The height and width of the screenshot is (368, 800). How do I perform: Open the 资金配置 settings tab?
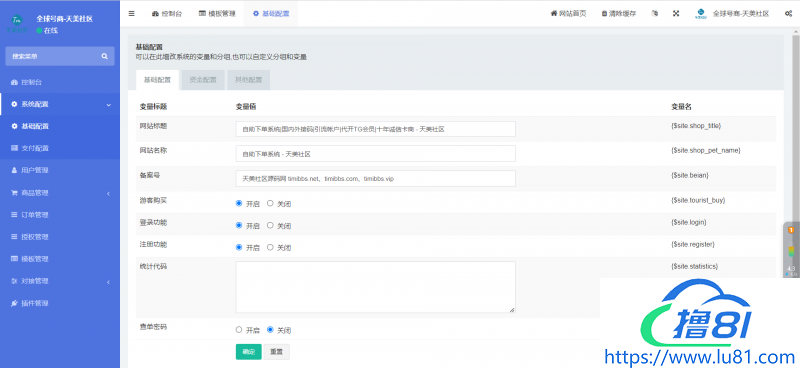point(203,80)
